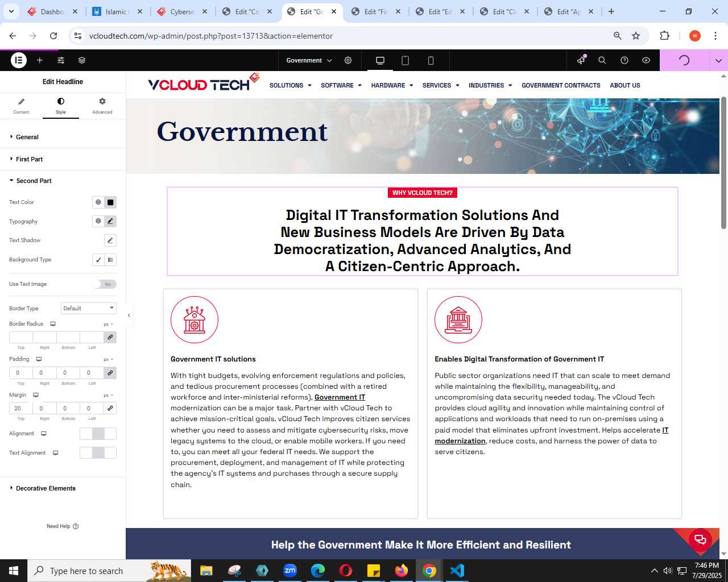728x582 pixels.
Task: Open the Help question mark icon
Action: pyautogui.click(x=624, y=60)
